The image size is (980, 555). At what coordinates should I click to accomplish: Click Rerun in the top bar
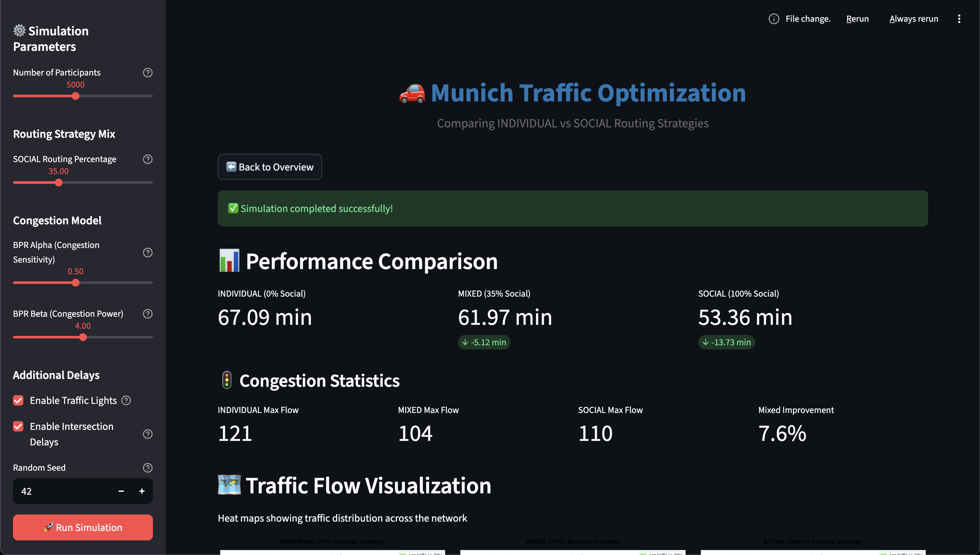tap(857, 19)
